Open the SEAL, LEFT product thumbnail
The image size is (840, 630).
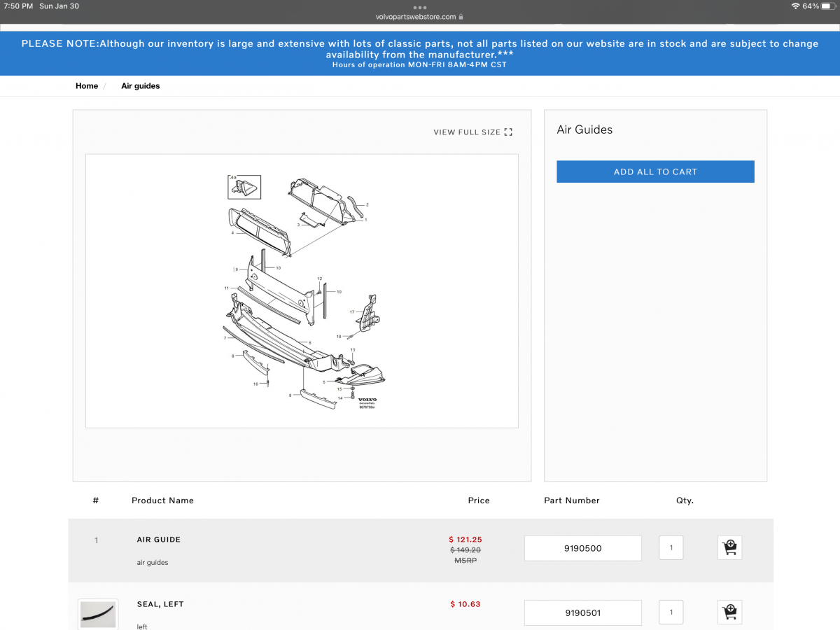pyautogui.click(x=98, y=614)
